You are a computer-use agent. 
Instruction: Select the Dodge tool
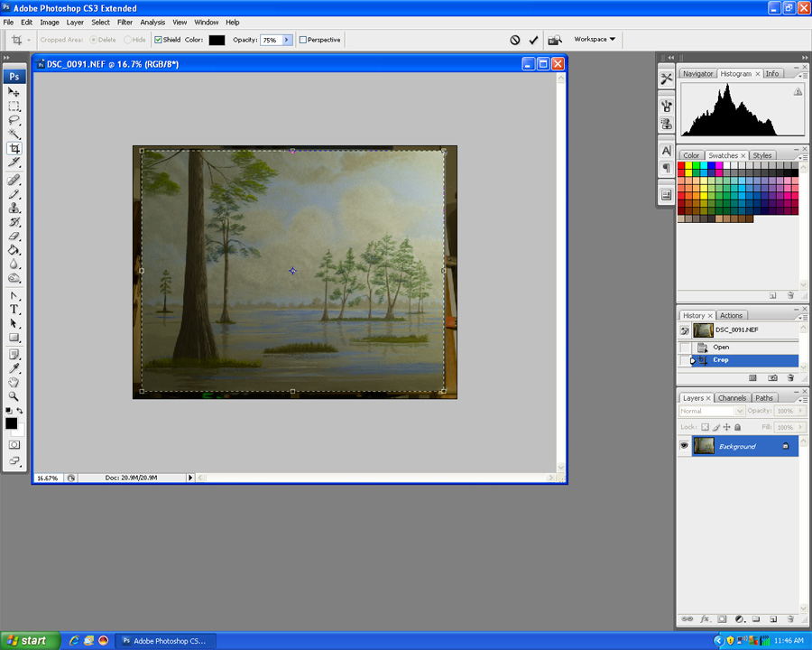(x=14, y=278)
